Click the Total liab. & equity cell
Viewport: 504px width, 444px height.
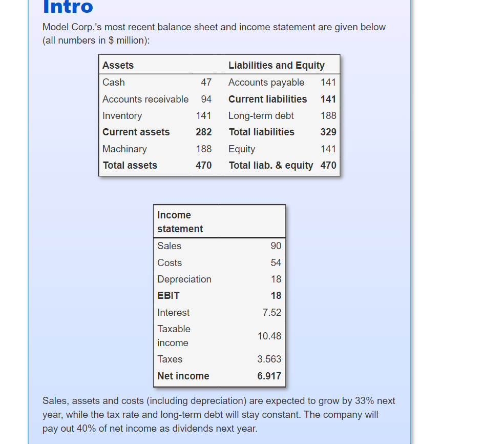point(270,165)
